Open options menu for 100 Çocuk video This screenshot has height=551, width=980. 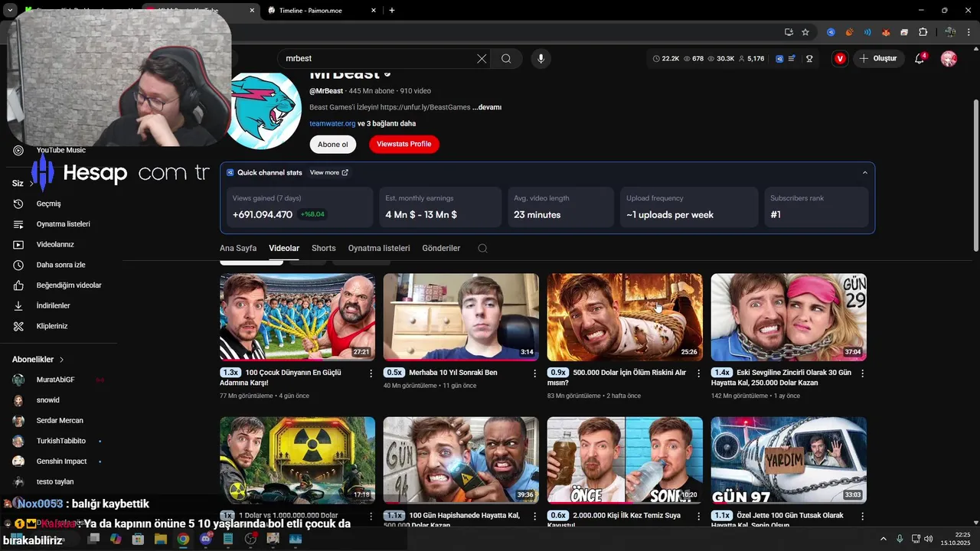(371, 373)
